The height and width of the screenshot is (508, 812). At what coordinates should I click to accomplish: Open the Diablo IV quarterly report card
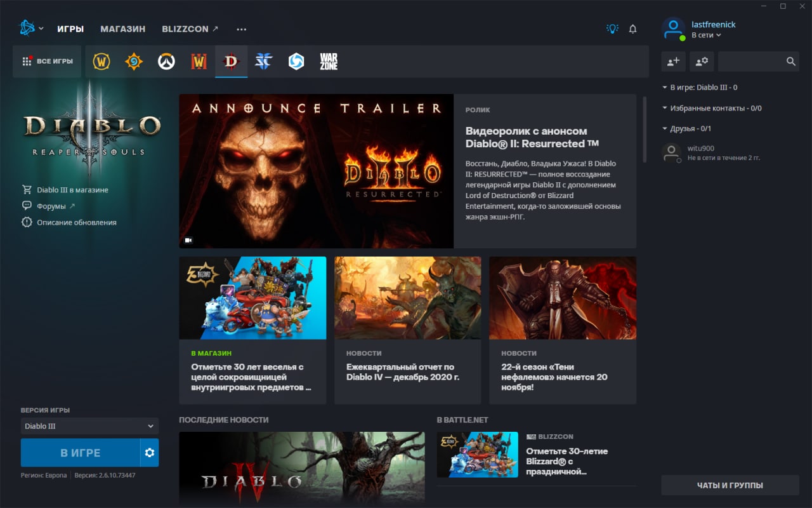[x=407, y=330]
